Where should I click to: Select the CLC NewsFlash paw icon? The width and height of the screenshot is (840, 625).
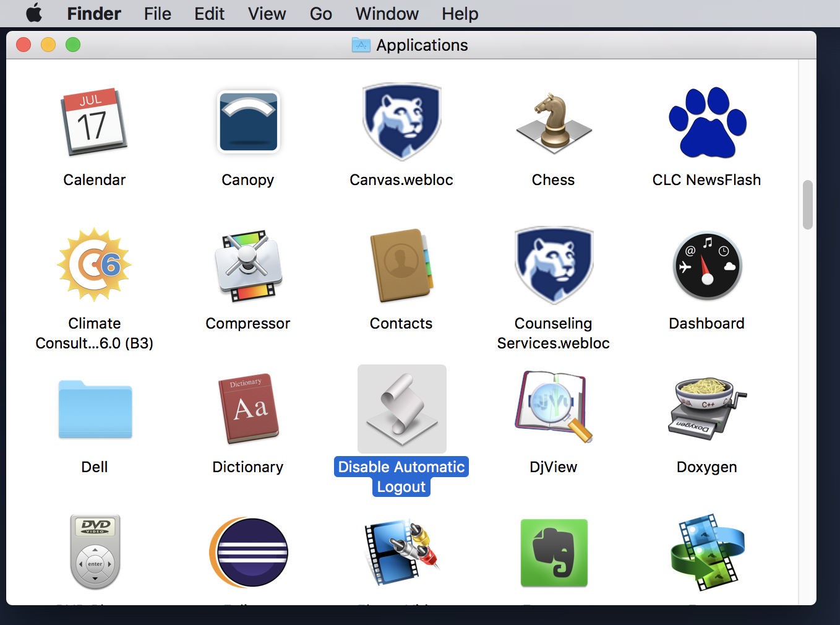[x=707, y=123]
